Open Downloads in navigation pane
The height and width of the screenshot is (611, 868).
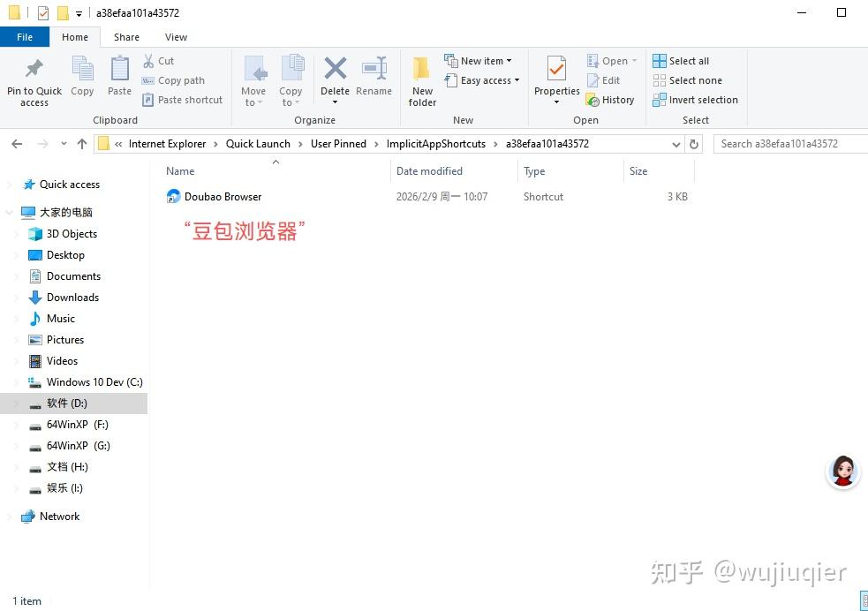(x=72, y=298)
